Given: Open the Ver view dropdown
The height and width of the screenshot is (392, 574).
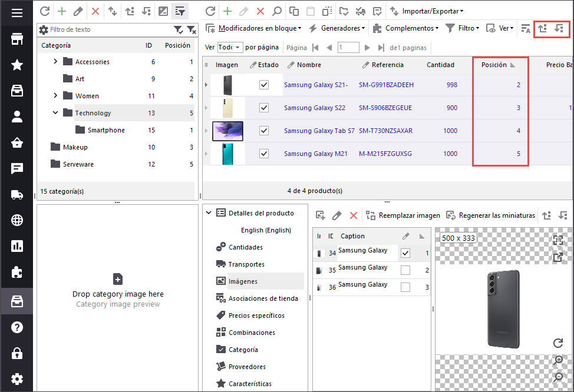Looking at the screenshot, I should tap(500, 28).
